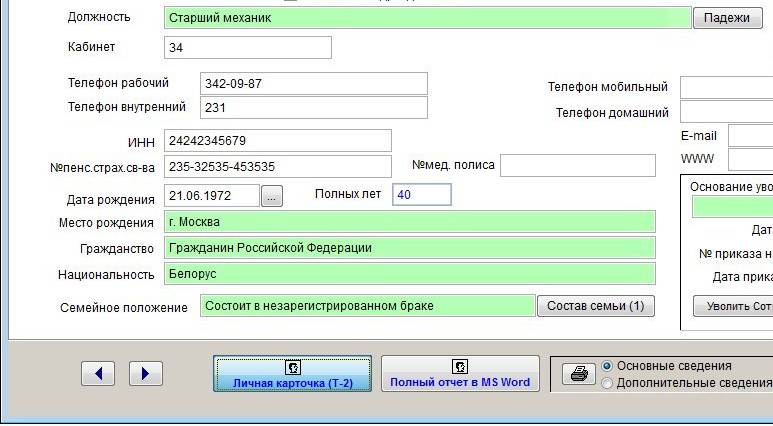Click the printer icon button
This screenshot has width=773, height=426.
click(579, 374)
